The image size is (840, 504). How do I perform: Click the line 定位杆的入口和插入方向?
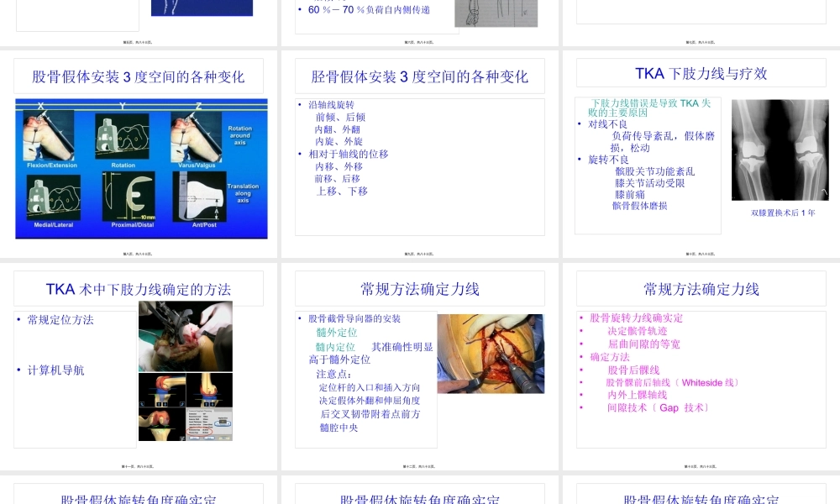click(x=369, y=388)
